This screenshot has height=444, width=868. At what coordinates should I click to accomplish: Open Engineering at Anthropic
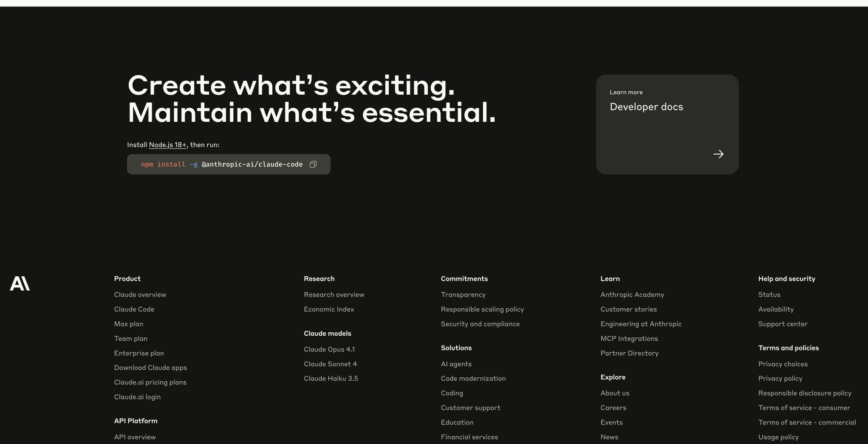click(x=641, y=324)
